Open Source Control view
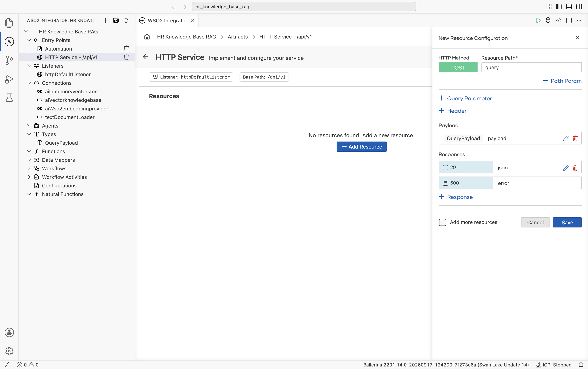 9,60
